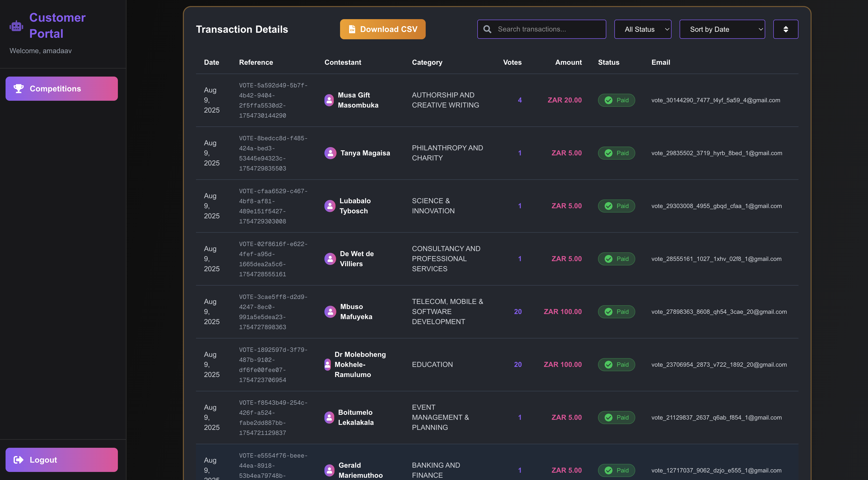Click the Logout button

61,459
